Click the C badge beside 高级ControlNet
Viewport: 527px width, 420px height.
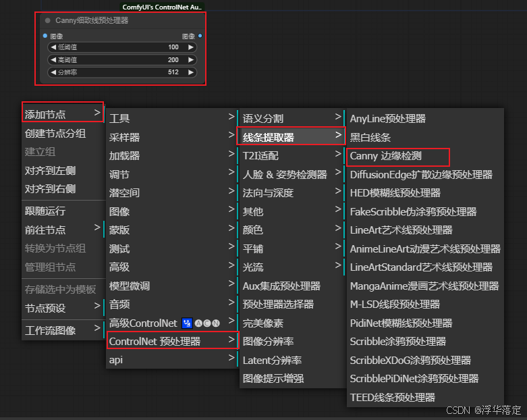tap(207, 323)
